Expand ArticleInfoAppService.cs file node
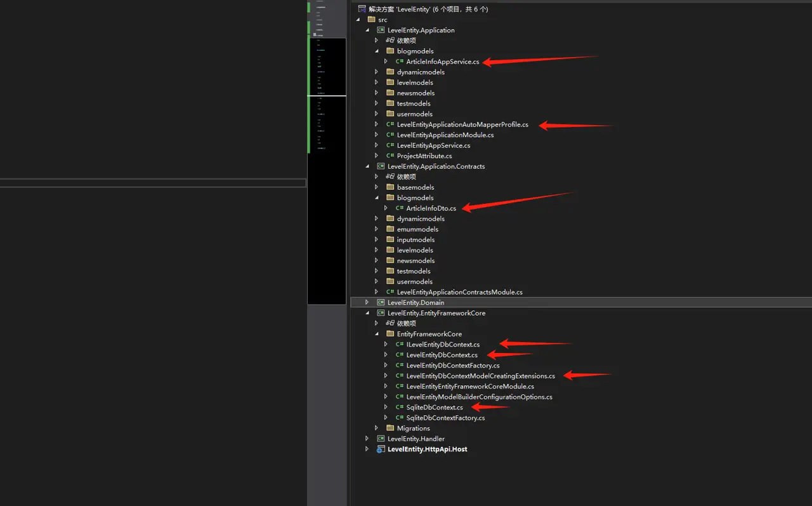Image resolution: width=812 pixels, height=506 pixels. 386,62
